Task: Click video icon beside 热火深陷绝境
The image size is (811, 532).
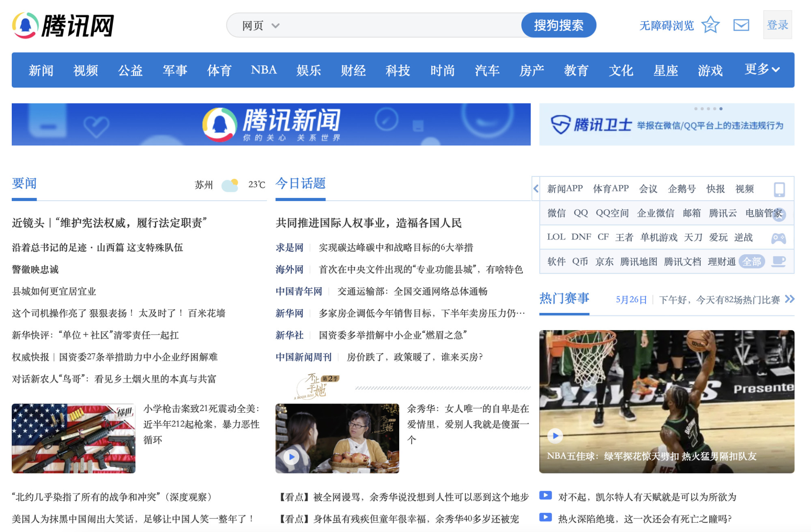Action: tap(546, 517)
